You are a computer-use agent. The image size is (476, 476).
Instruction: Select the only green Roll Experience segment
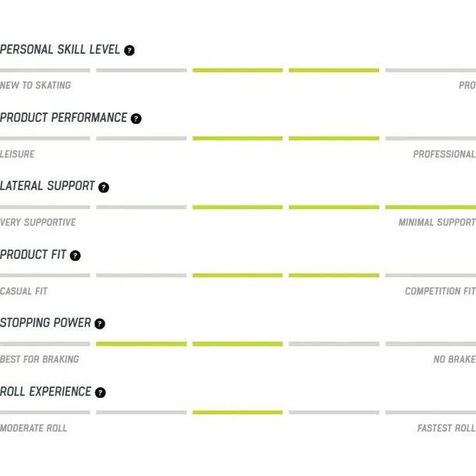pos(237,413)
